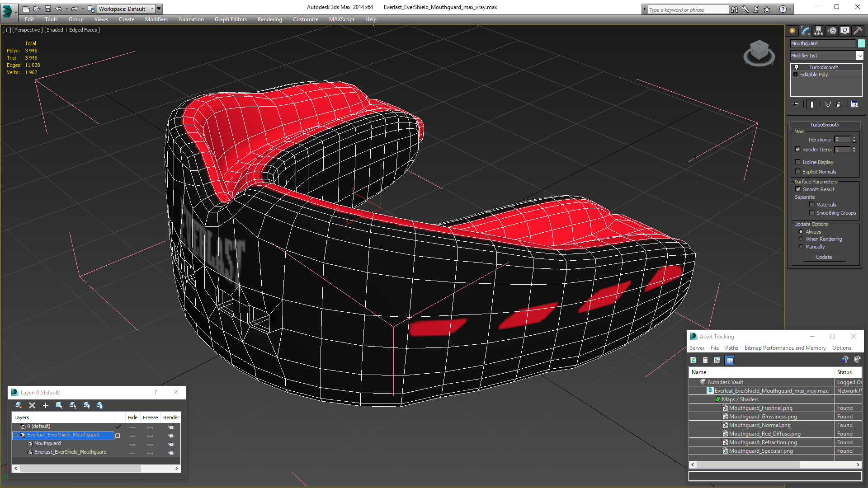Click Configure Modifier Sets icon
Image resolution: width=868 pixels, height=488 pixels.
point(854,104)
